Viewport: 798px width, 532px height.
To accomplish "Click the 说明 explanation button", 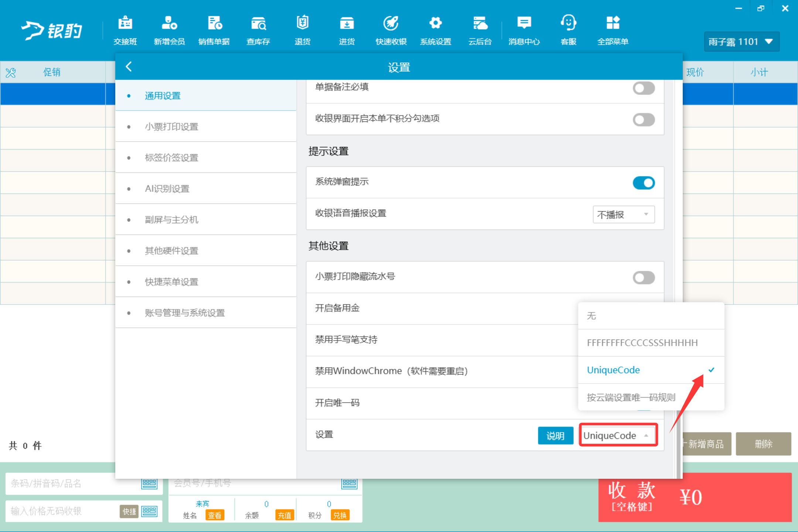I will pos(555,436).
